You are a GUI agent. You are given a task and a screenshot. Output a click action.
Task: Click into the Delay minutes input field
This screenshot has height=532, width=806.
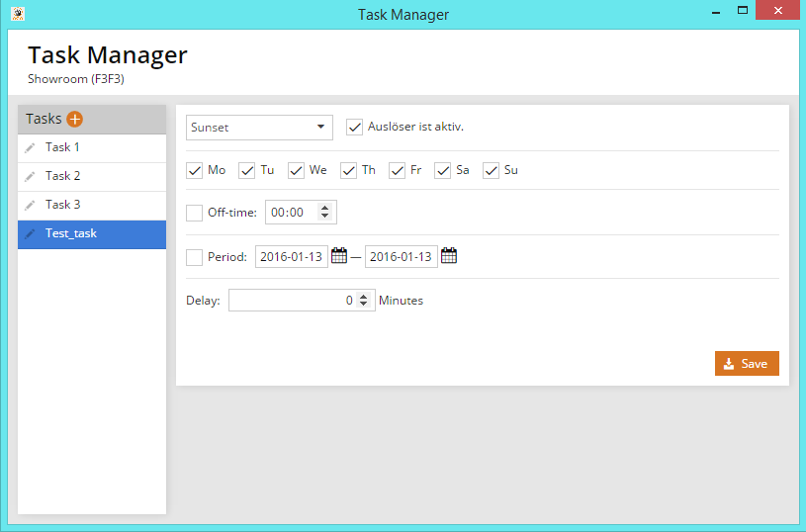pos(292,300)
